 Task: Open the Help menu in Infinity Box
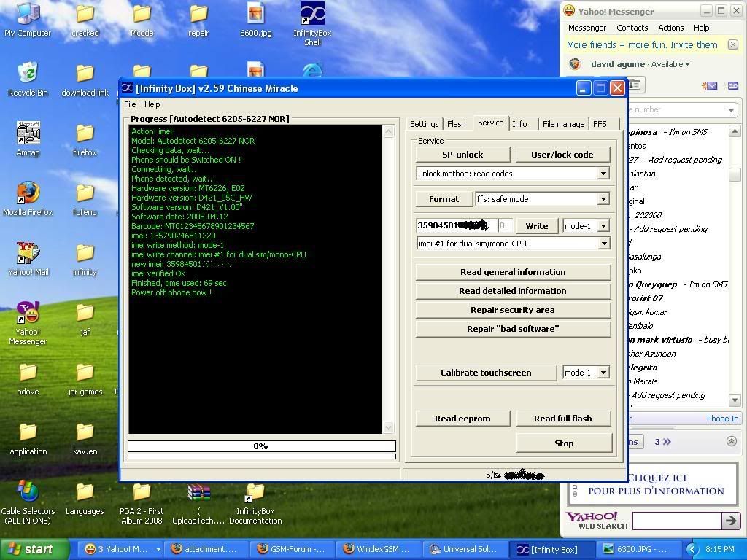(x=152, y=104)
